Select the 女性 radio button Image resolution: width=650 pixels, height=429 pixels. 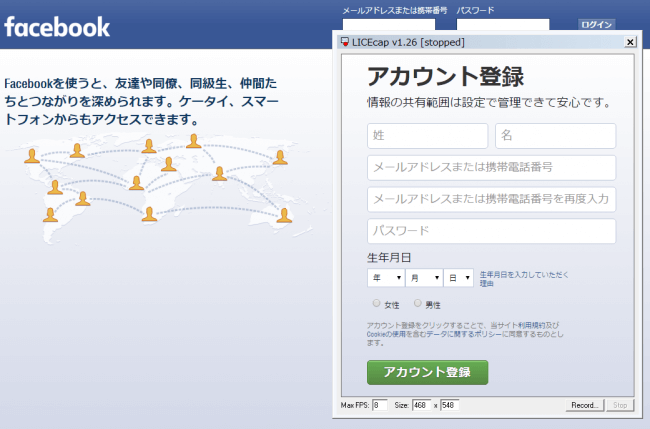click(x=376, y=303)
